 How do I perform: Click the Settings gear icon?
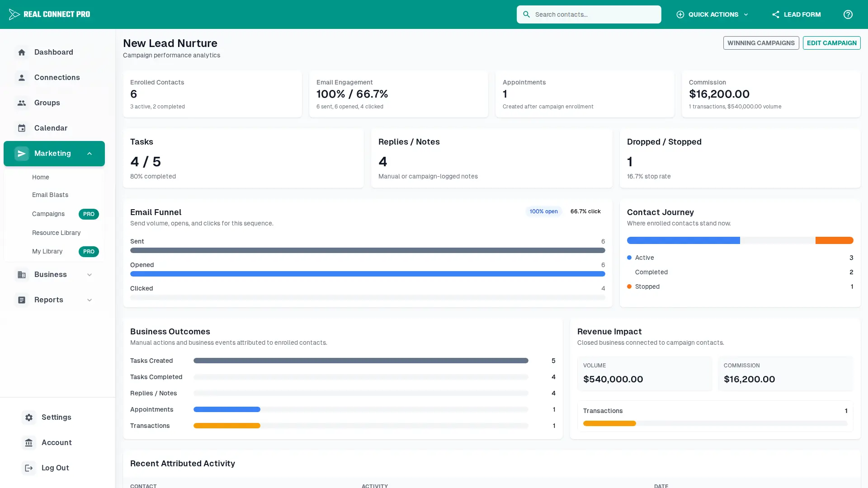point(29,418)
